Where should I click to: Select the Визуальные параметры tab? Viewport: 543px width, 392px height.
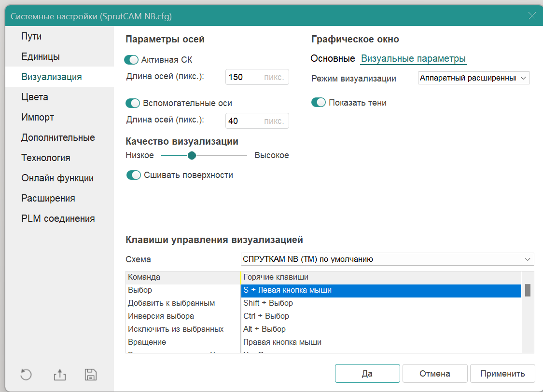click(x=413, y=59)
